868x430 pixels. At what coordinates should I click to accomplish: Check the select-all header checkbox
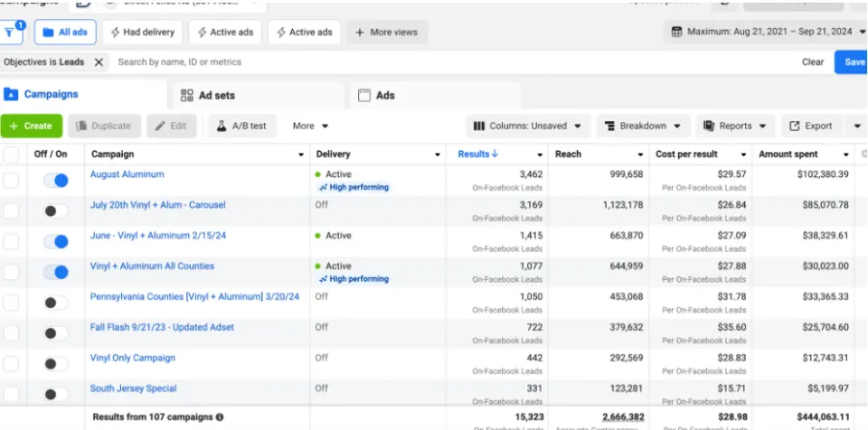[x=11, y=154]
